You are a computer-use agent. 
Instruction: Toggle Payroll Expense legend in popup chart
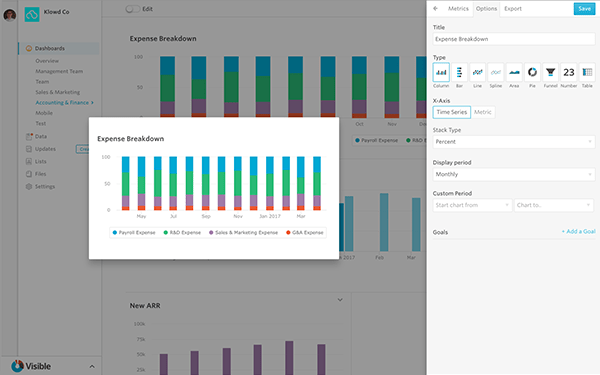click(x=134, y=233)
